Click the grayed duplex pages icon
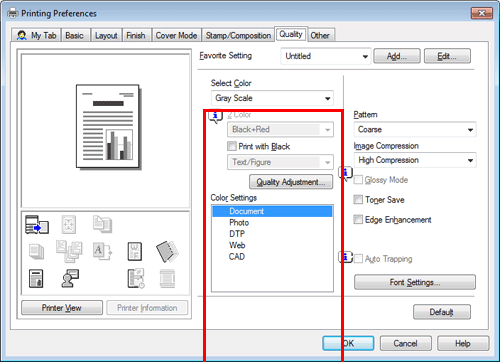The height and width of the screenshot is (362, 500). pyautogui.click(x=102, y=224)
